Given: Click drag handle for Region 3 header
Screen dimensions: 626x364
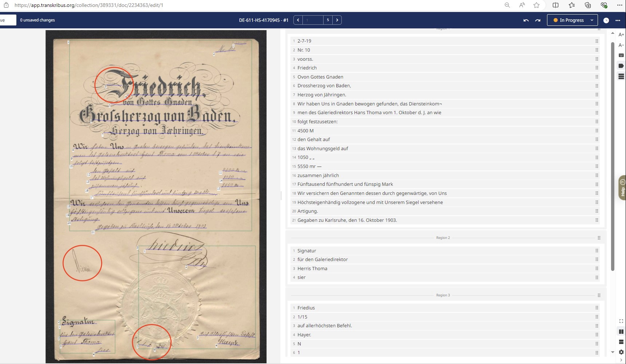Looking at the screenshot, I should pyautogui.click(x=599, y=295).
